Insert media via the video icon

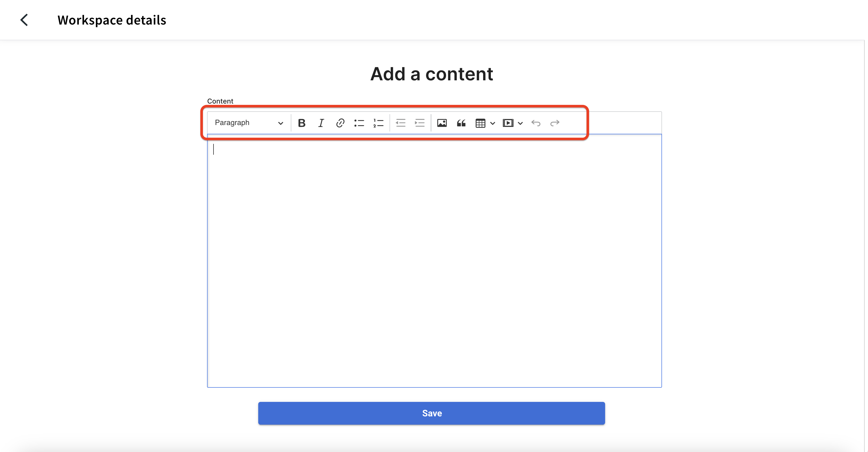point(508,123)
